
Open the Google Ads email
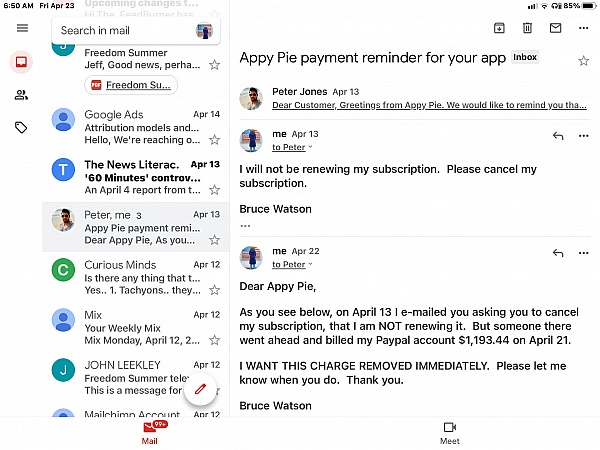tap(136, 127)
